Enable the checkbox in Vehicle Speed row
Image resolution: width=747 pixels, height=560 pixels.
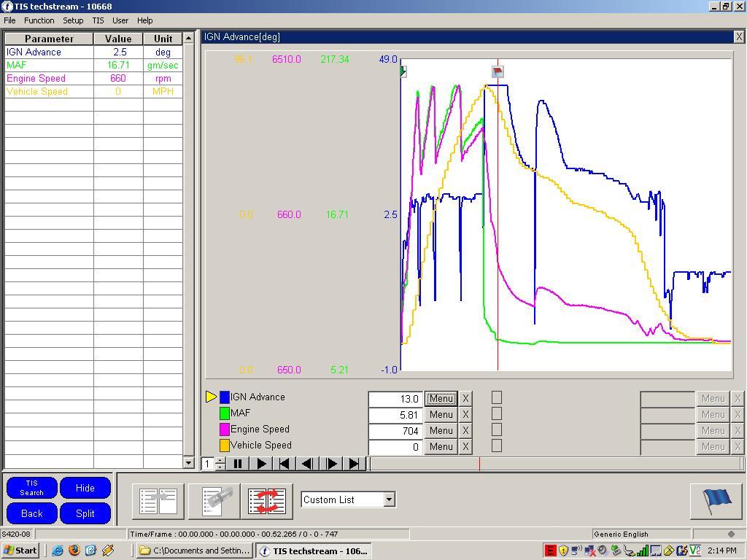497,446
